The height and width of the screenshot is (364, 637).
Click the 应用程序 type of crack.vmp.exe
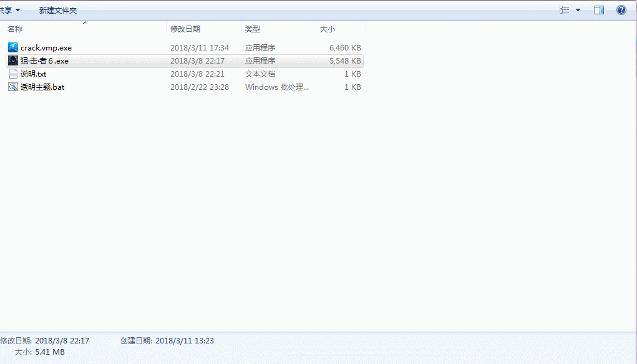point(260,47)
